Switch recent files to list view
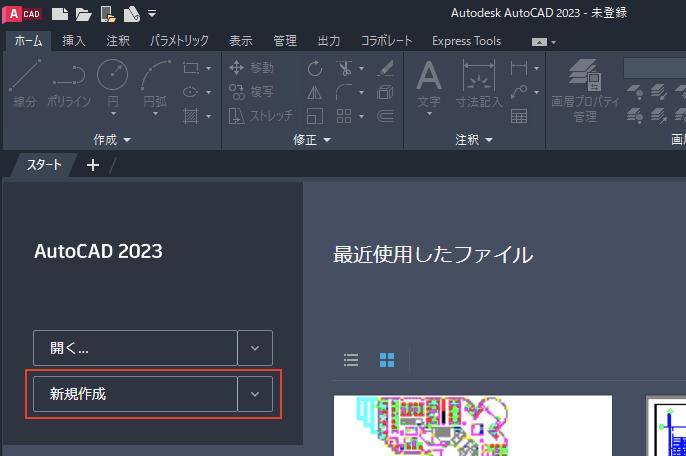Viewport: 686px width, 456px height. tap(351, 360)
